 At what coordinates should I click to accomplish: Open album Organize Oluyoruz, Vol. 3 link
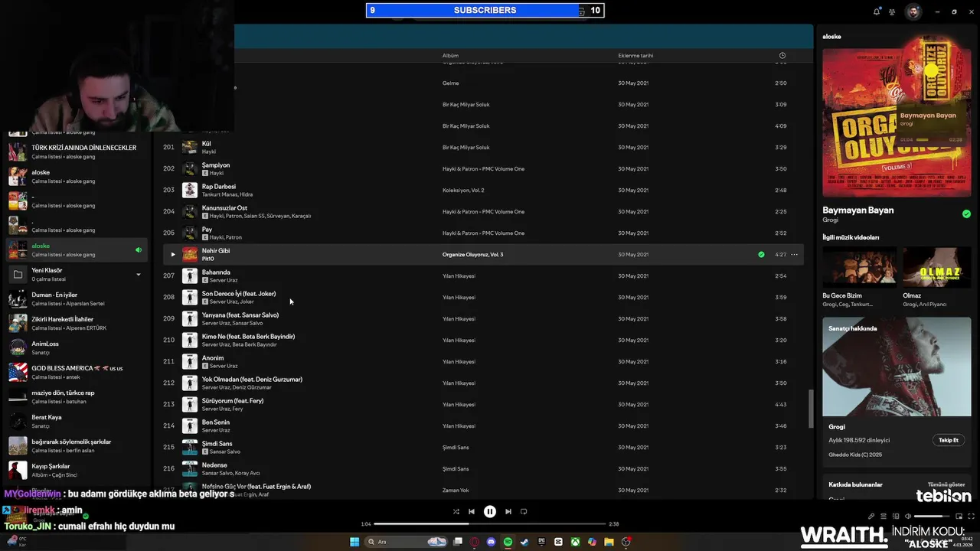pos(472,254)
